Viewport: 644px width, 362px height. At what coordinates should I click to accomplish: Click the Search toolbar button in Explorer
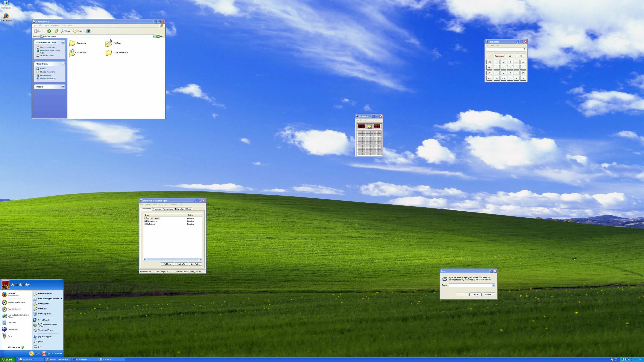pyautogui.click(x=66, y=31)
